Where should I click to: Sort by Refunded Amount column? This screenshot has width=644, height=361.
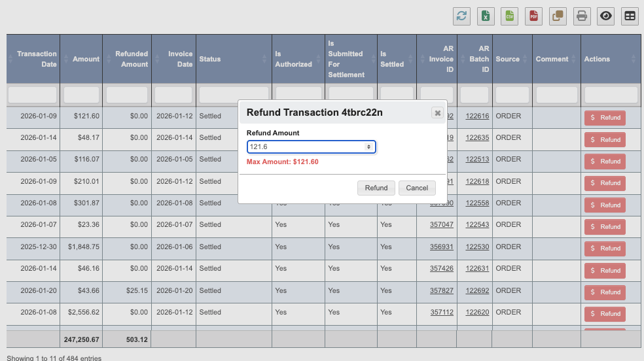click(127, 59)
